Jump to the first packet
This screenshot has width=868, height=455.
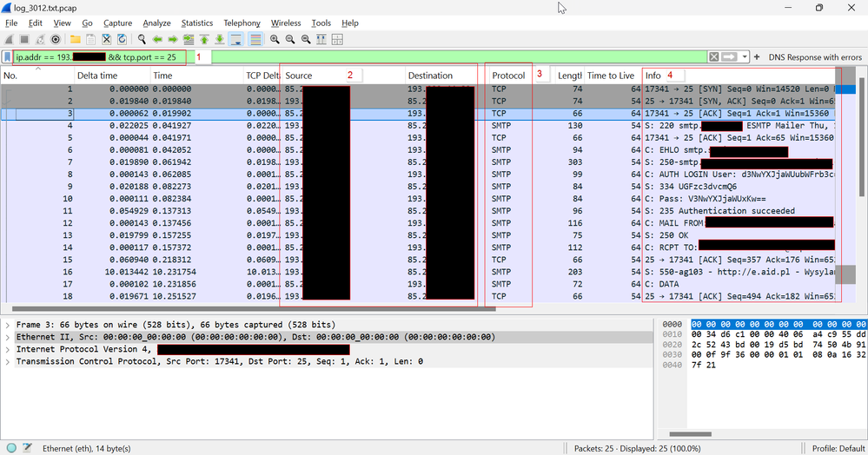click(x=204, y=39)
